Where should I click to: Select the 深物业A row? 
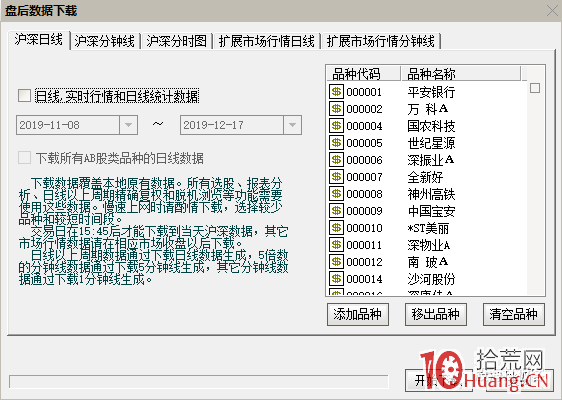click(427, 245)
